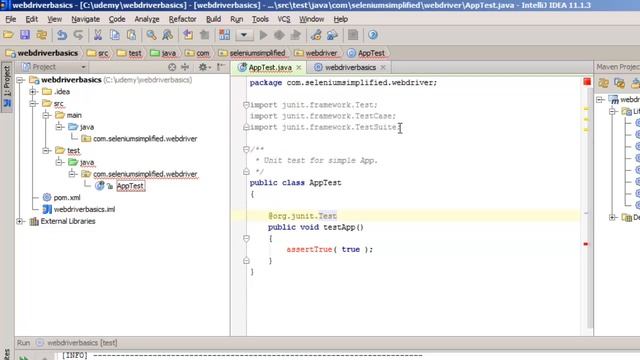
Task: Switch to the webdriverbasics editor tab
Action: (x=350, y=67)
